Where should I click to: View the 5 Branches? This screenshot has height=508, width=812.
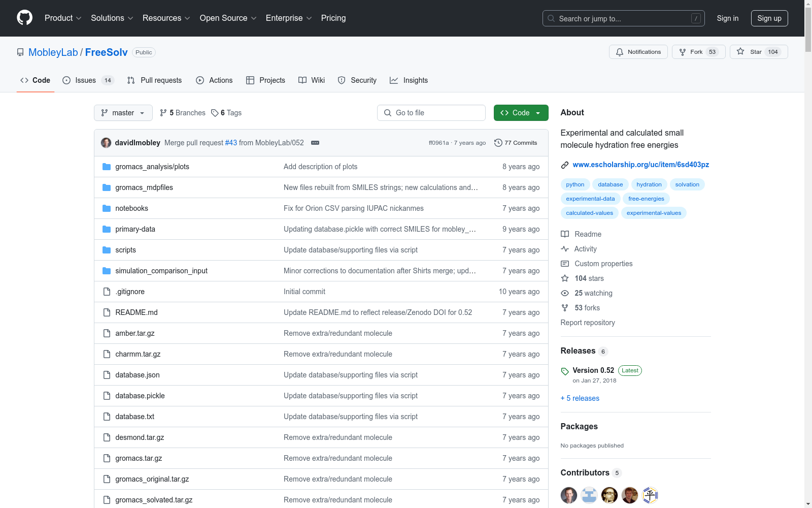point(183,113)
